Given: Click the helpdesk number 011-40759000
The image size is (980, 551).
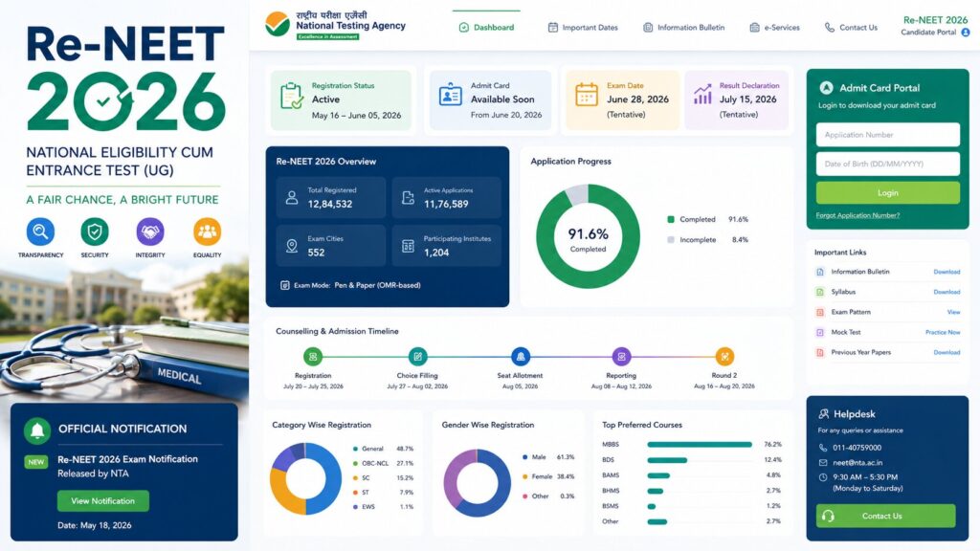Looking at the screenshot, I should click(x=857, y=448).
